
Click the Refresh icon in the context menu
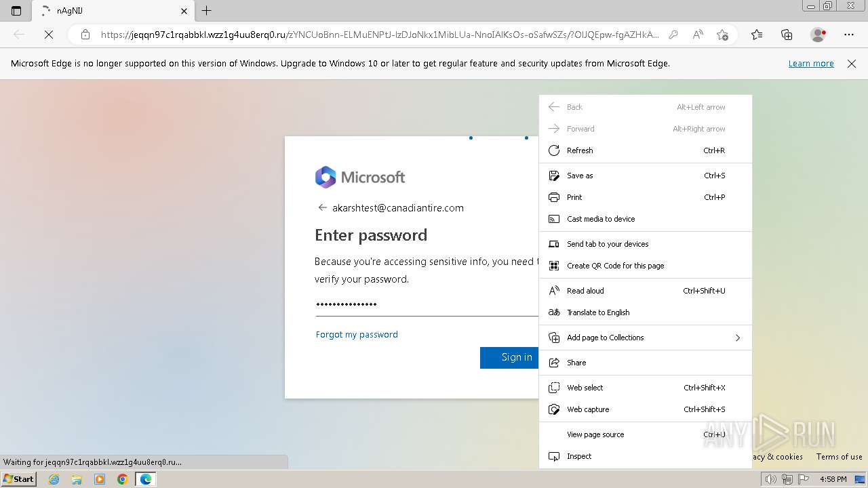[554, 150]
